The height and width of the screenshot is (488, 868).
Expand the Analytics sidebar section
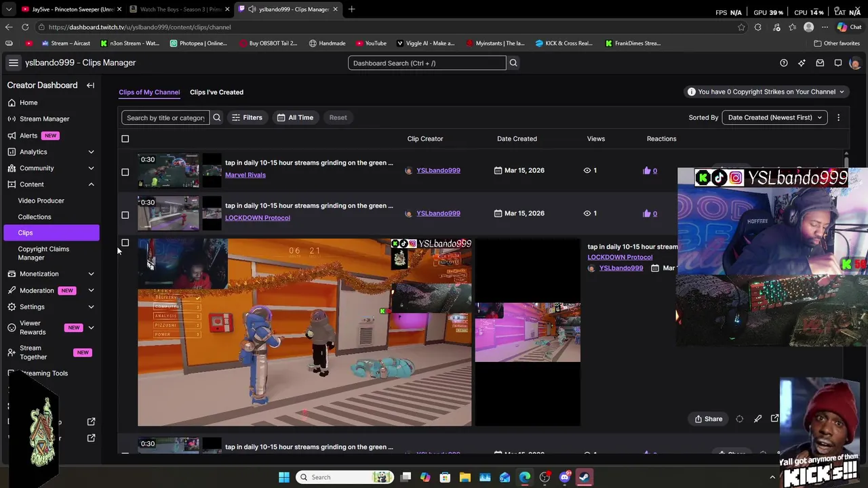[91, 152]
